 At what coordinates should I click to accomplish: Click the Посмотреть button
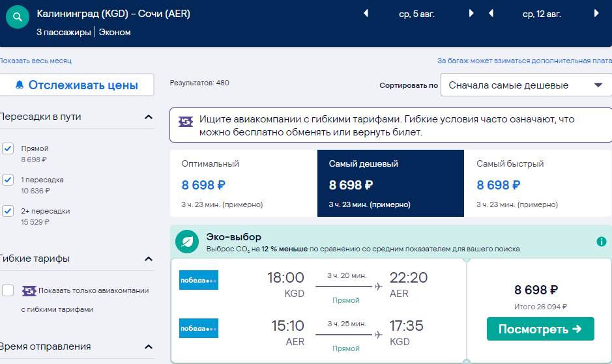[540, 329]
